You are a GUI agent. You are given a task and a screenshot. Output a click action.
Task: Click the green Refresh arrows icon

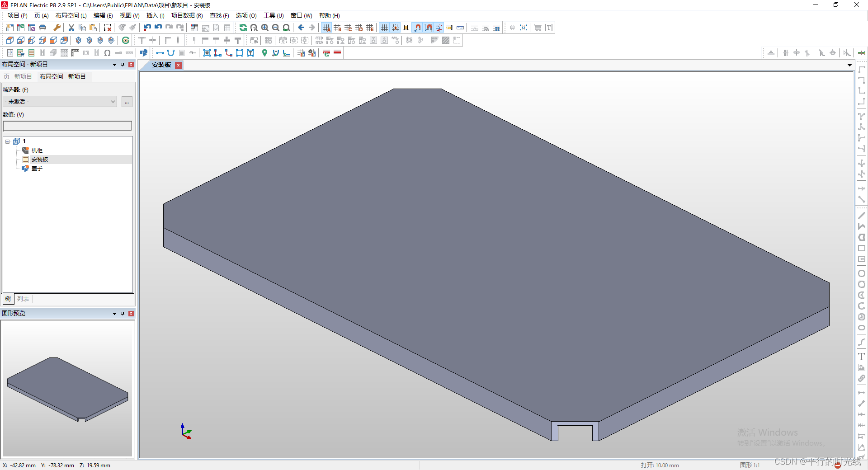243,28
